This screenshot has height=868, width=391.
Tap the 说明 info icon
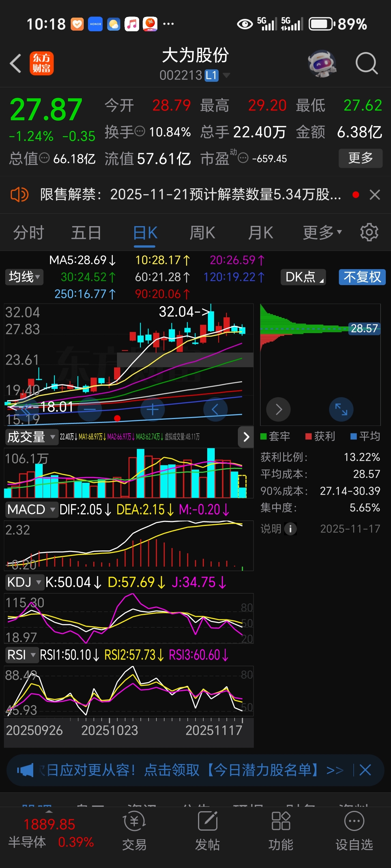(x=291, y=529)
